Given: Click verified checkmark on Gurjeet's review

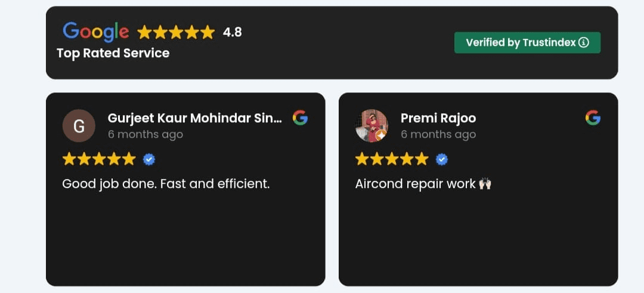Looking at the screenshot, I should pos(149,159).
